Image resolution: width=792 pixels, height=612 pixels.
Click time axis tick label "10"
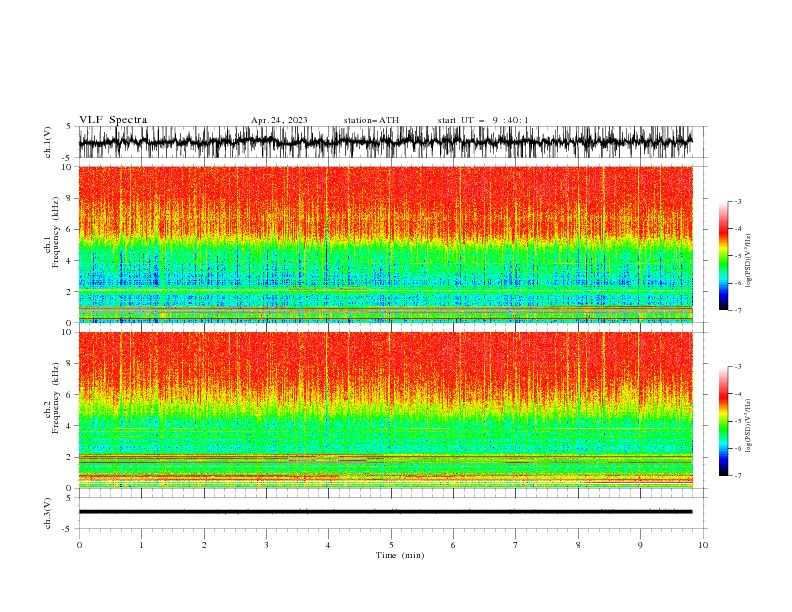click(703, 545)
